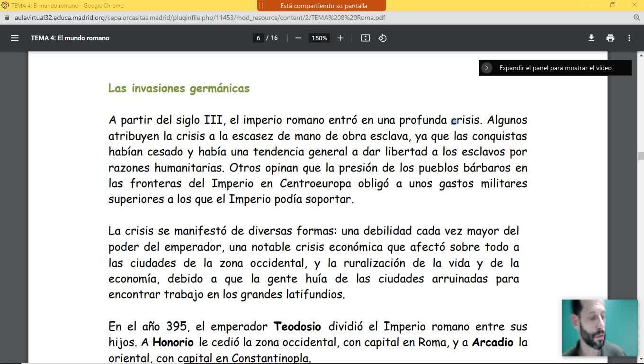Toggle the fit to page button
This screenshot has width=644, height=364.
click(x=365, y=38)
